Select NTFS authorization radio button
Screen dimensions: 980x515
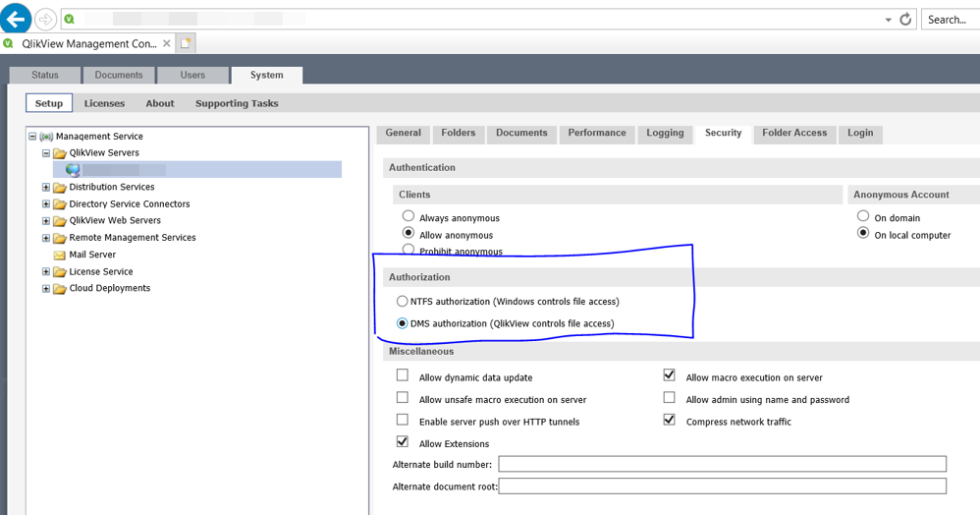pyautogui.click(x=403, y=302)
